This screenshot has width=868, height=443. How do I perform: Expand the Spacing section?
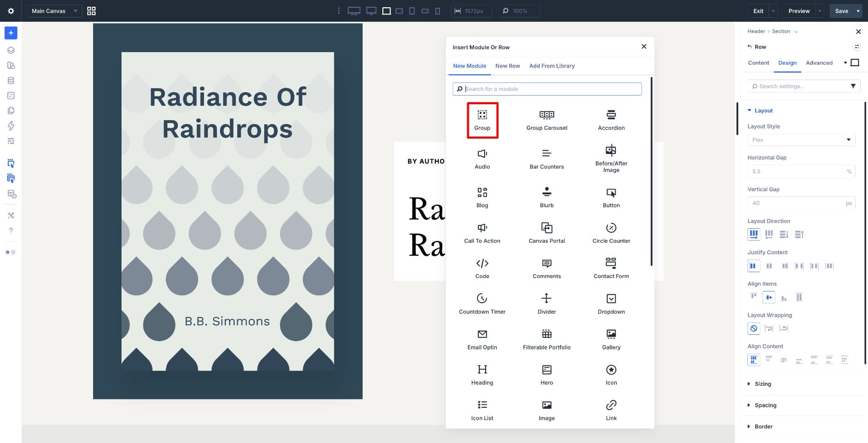click(x=766, y=405)
